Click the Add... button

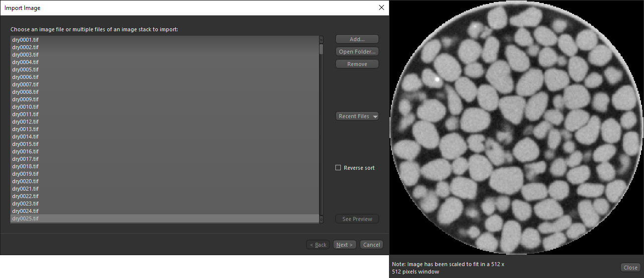[x=357, y=39]
